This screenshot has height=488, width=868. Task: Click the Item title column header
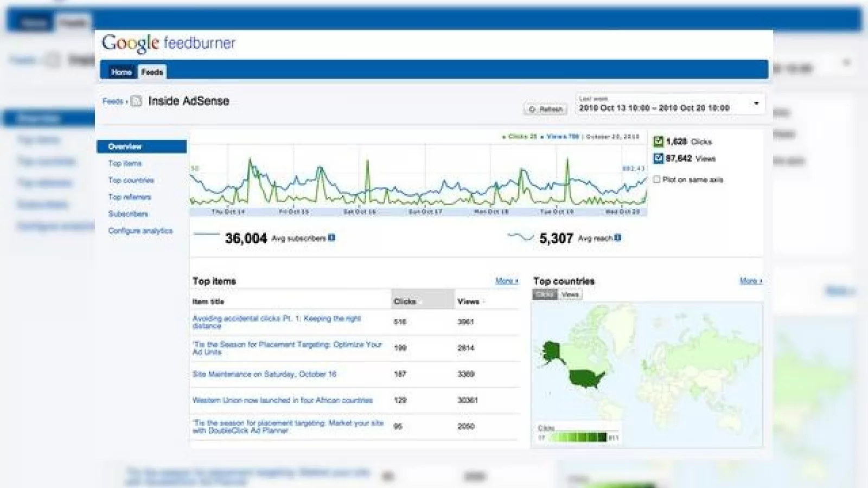point(208,301)
